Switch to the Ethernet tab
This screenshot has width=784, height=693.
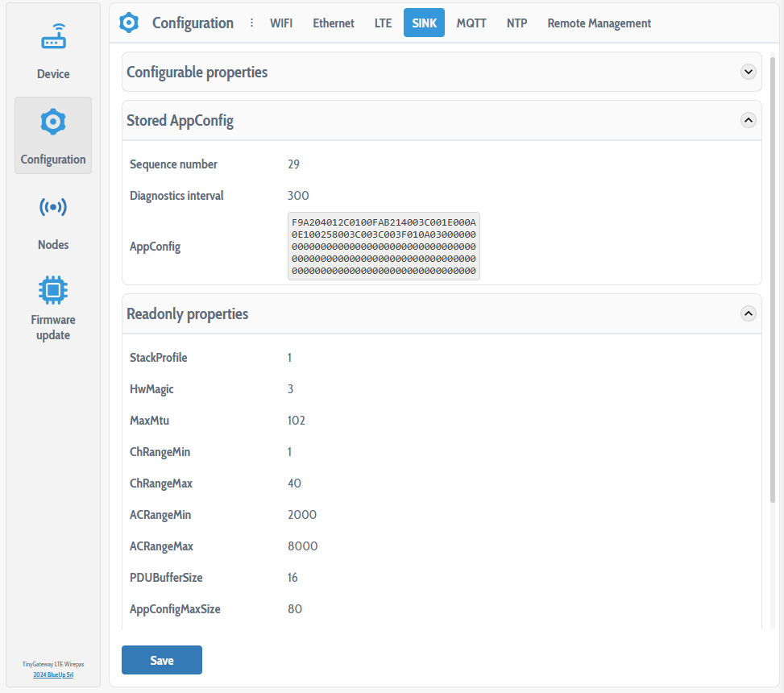tap(334, 23)
